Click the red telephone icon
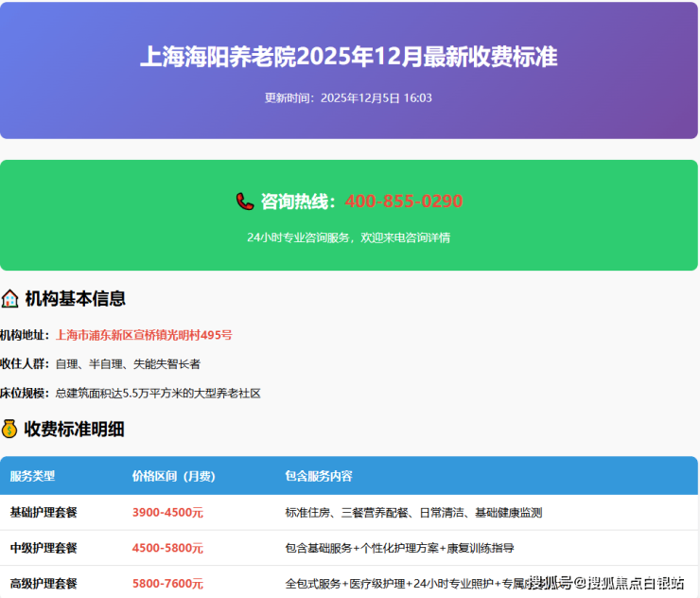700x598 pixels. point(245,202)
